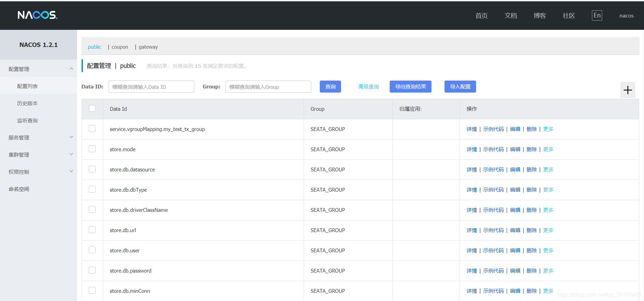644x301 pixels.
Task: Open 详情 for store.db.minConn
Action: coord(472,291)
